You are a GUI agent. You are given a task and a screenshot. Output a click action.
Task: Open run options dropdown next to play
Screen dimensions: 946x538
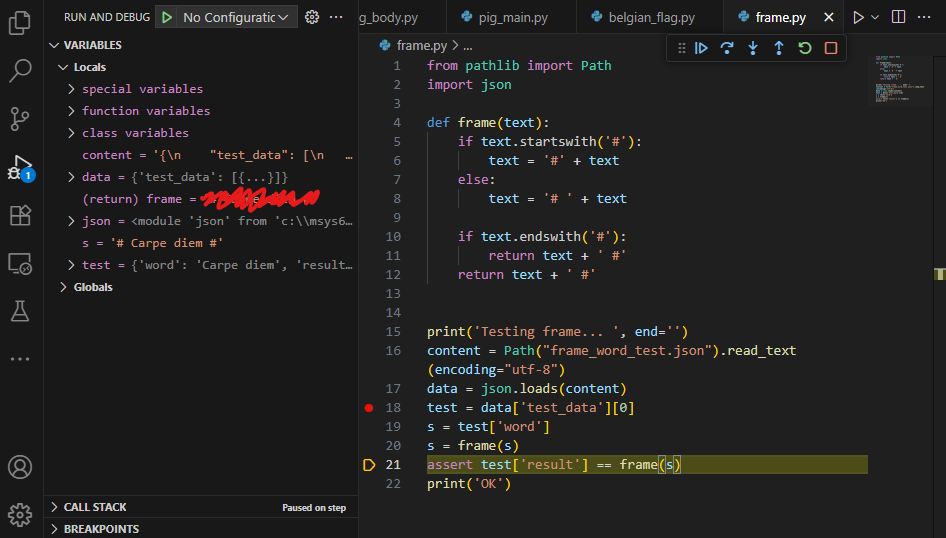875,17
